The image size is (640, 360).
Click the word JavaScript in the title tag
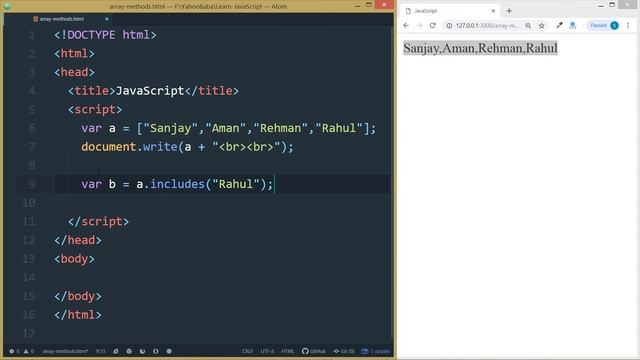pos(150,91)
